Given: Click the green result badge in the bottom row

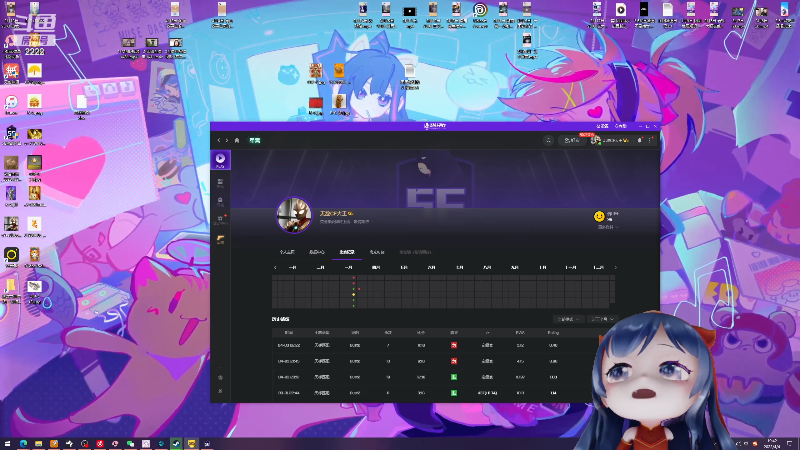Looking at the screenshot, I should [454, 393].
